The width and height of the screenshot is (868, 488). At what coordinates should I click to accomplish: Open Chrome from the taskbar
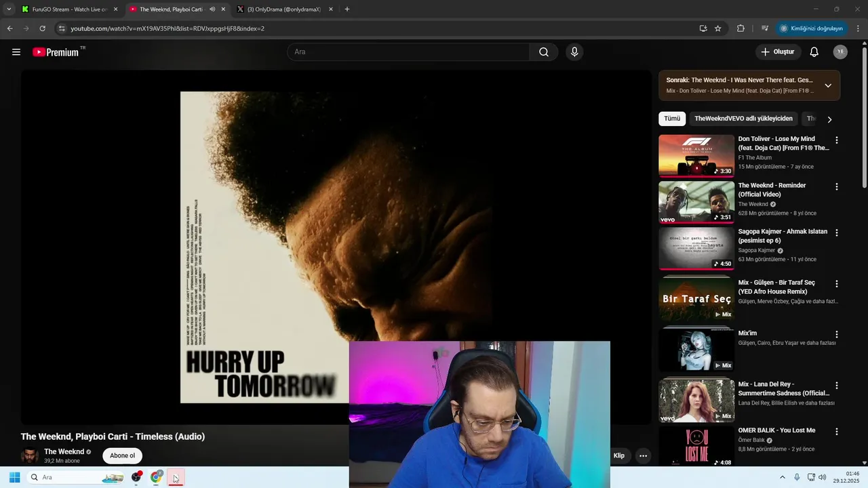[157, 477]
